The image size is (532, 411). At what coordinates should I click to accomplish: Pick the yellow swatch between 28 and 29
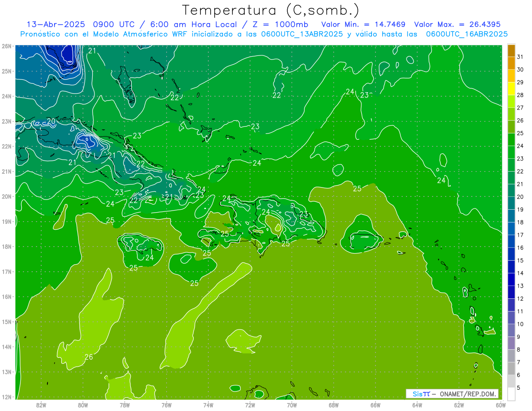(x=511, y=89)
